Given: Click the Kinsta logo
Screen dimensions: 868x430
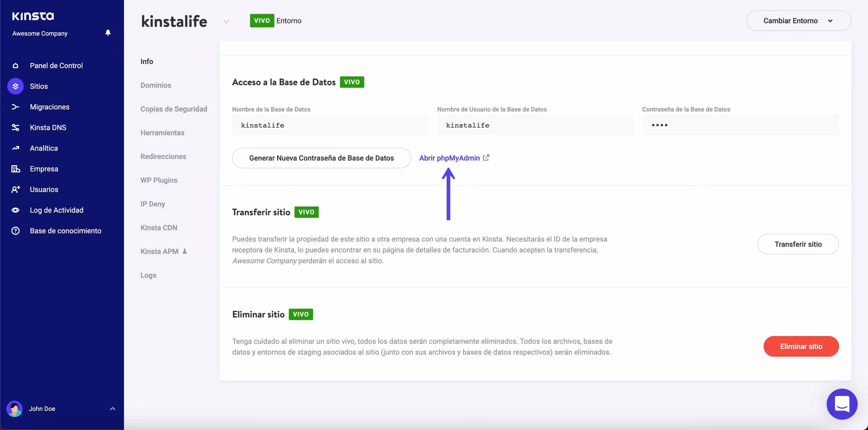Looking at the screenshot, I should point(33,16).
